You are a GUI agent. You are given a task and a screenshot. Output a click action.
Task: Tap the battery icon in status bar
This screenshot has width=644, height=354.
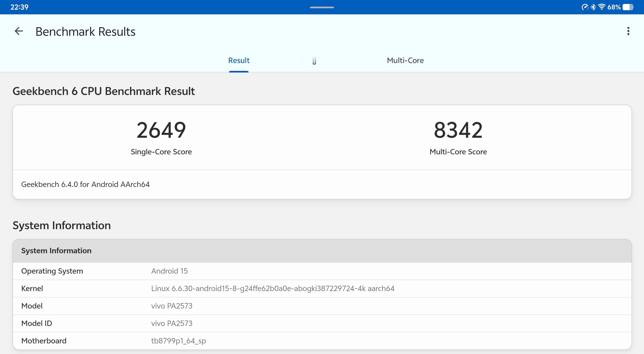pos(628,7)
